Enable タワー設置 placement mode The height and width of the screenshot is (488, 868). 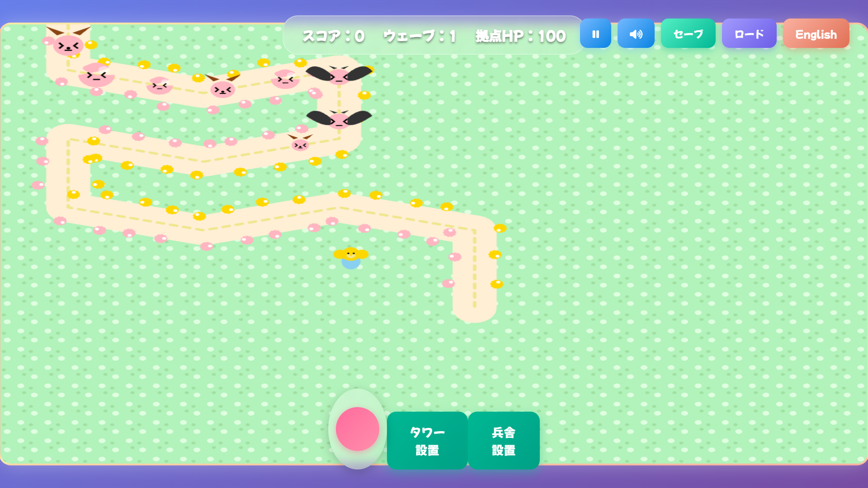427,441
